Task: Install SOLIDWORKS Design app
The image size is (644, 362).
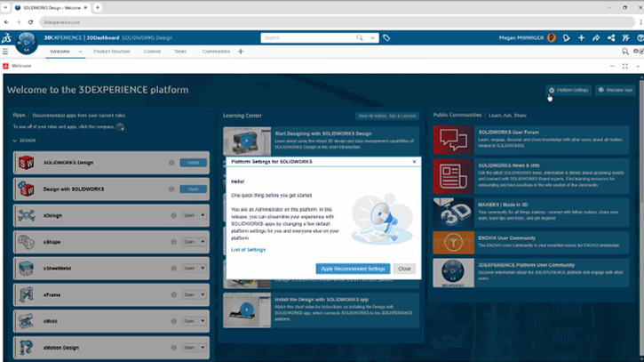Action: pyautogui.click(x=193, y=163)
